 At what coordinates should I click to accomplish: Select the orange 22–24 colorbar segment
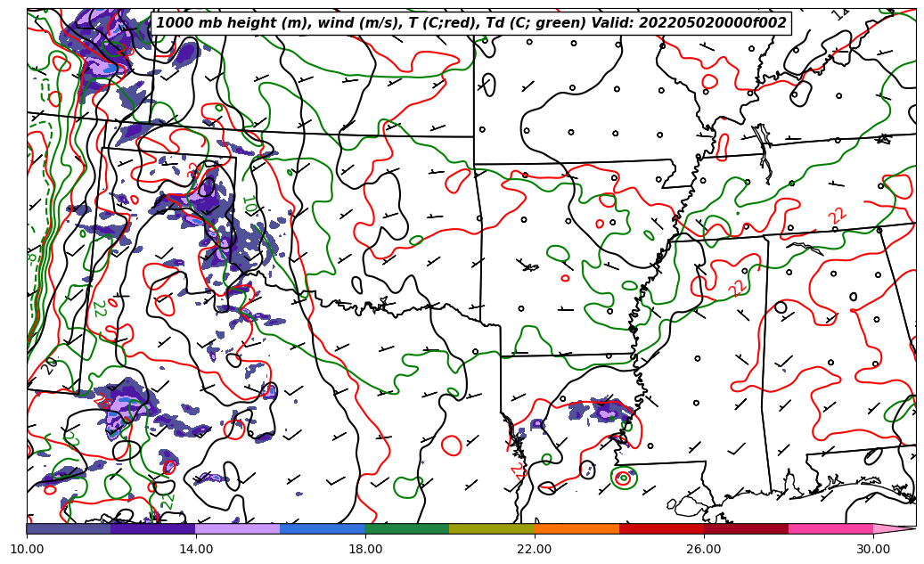[576, 528]
